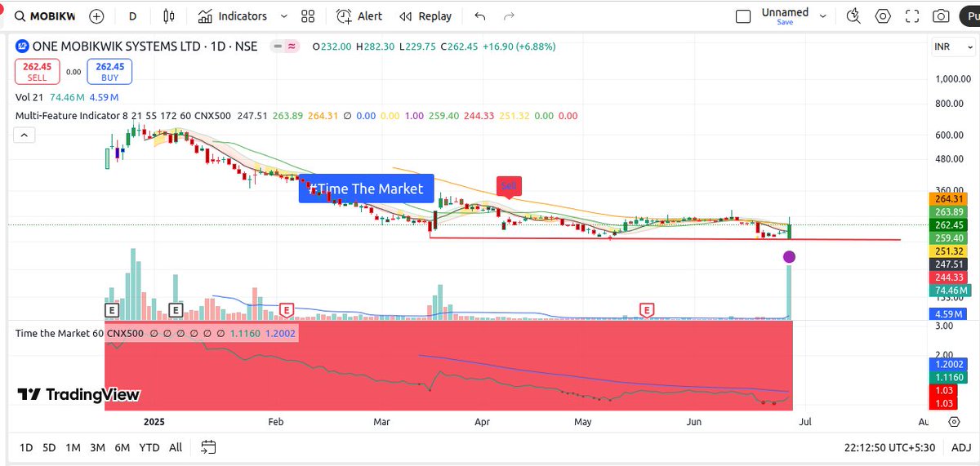Undo the last chart action
This screenshot has height=466, width=980.
[x=479, y=16]
